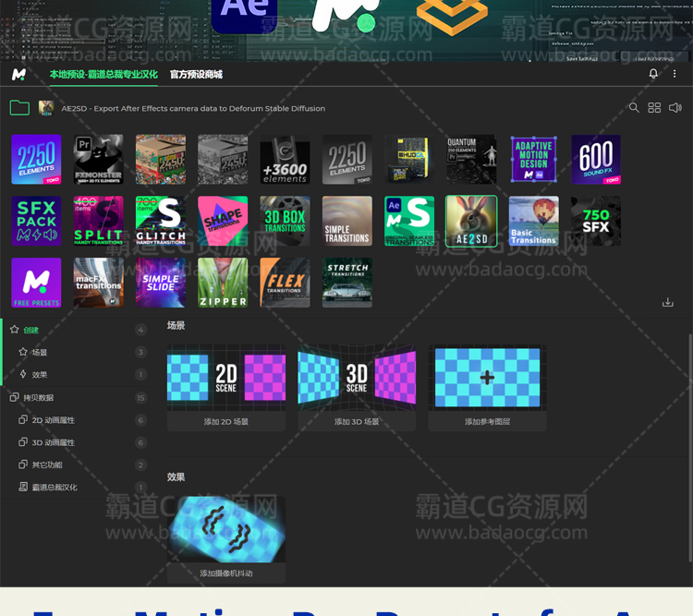Select the Flex Transitions pack
This screenshot has width=693, height=616.
(x=286, y=283)
